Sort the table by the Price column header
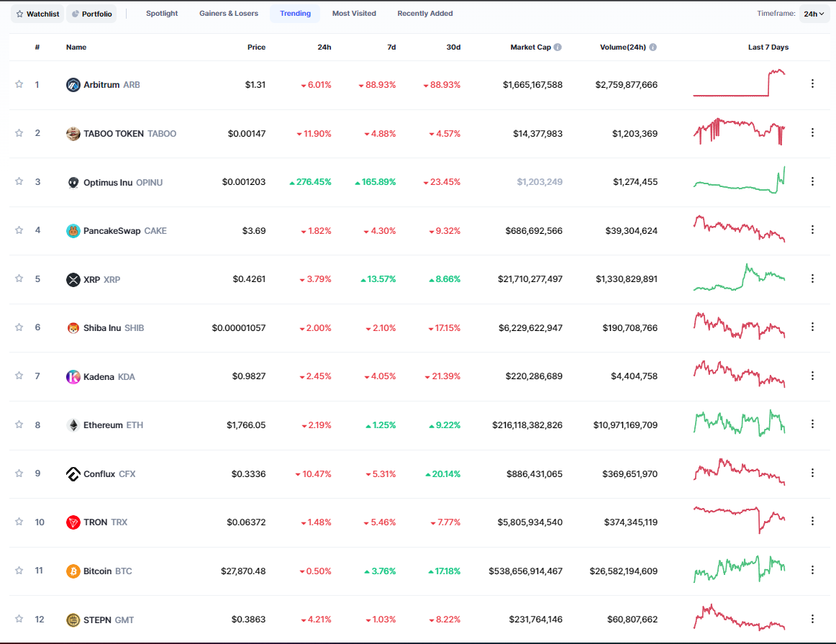 [x=256, y=47]
